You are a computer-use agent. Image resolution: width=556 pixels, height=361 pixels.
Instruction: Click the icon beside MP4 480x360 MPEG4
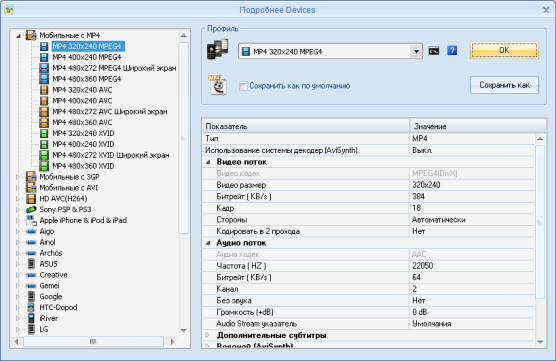tap(44, 79)
